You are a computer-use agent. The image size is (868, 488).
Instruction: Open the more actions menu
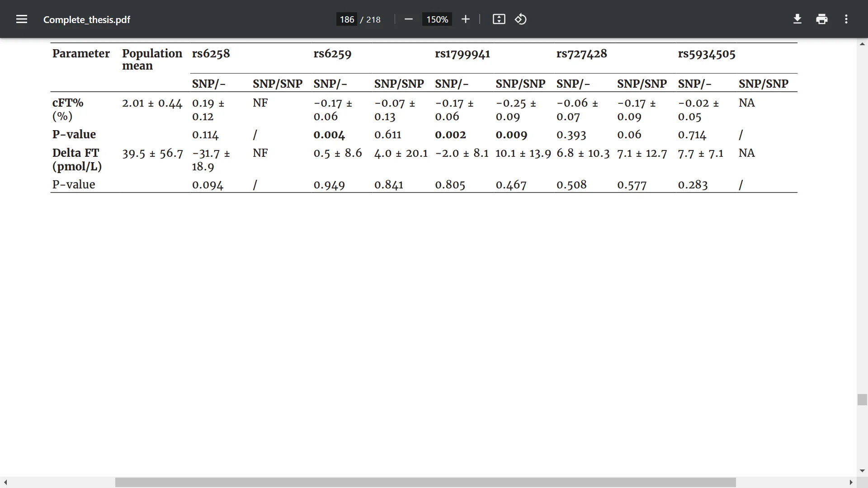(846, 19)
